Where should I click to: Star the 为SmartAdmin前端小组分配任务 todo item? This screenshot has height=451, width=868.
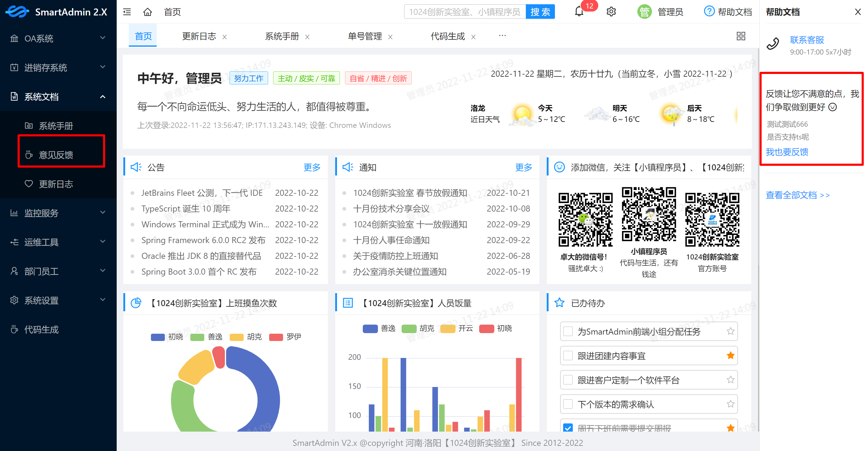[x=730, y=331]
